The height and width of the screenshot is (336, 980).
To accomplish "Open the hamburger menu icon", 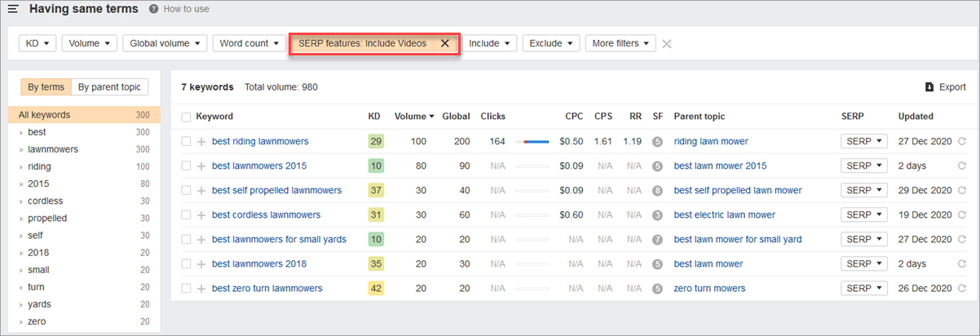I will point(13,9).
